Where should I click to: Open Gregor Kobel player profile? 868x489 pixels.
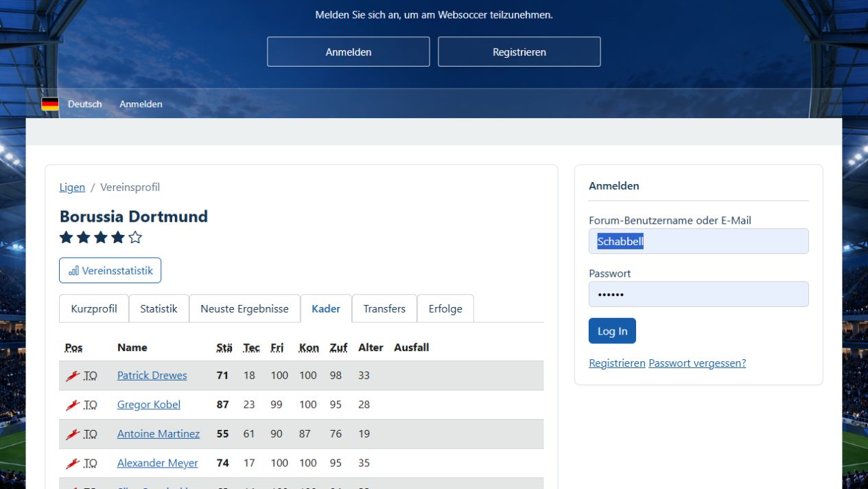coord(149,405)
